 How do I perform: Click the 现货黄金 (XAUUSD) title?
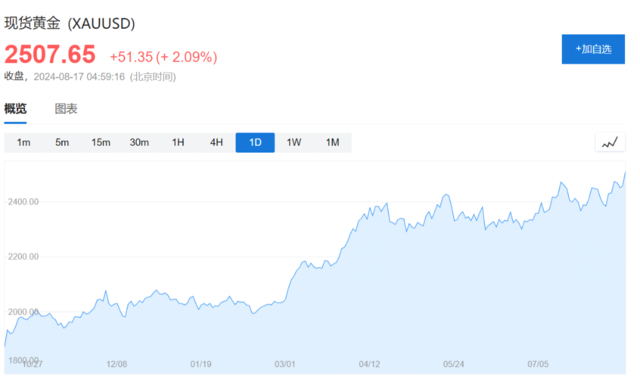click(x=69, y=23)
